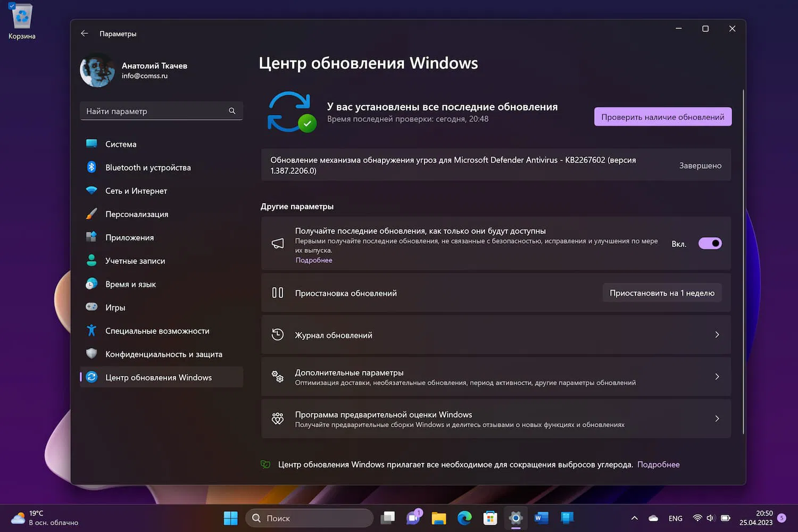Open Специальные возможности section
This screenshot has height=532, width=798.
161,331
